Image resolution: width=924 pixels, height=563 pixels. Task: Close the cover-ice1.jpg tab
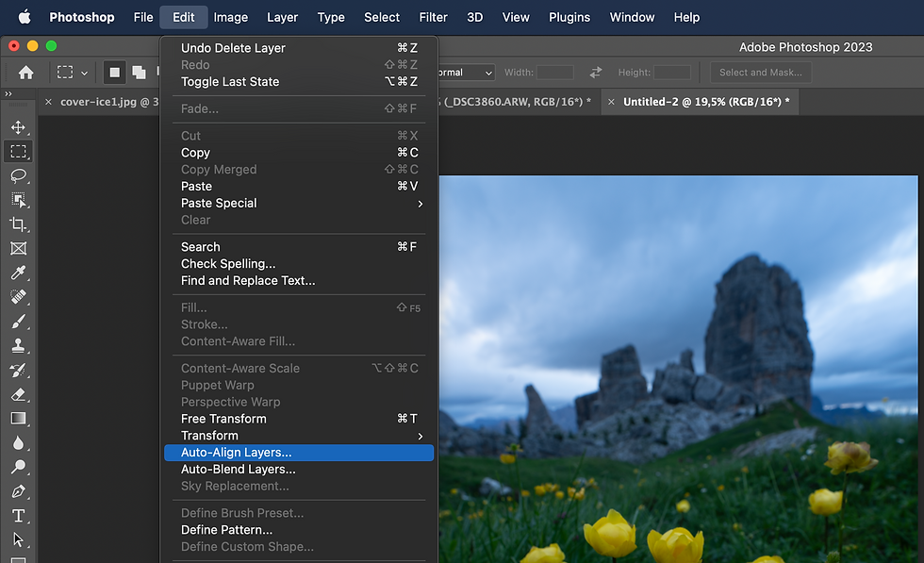pyautogui.click(x=48, y=102)
